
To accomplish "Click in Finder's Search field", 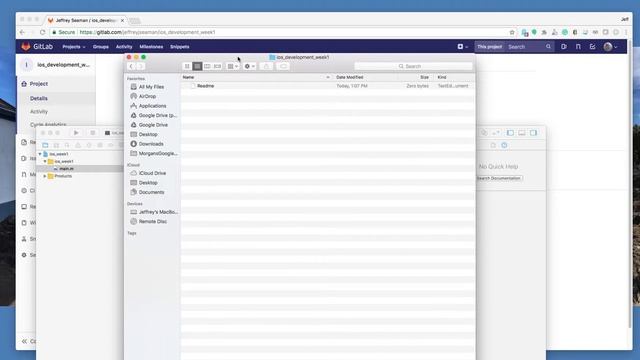I will click(413, 66).
